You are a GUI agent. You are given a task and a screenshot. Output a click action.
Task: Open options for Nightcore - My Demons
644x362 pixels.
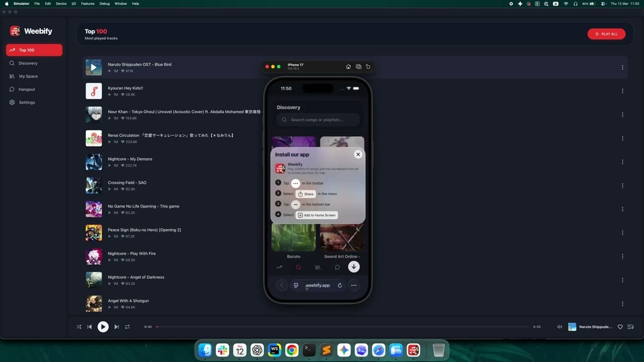point(622,162)
